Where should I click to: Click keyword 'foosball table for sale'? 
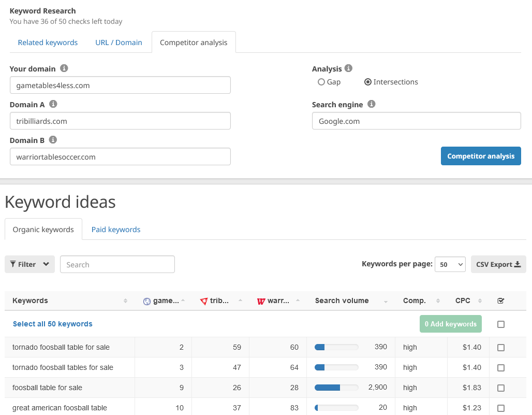pos(47,388)
